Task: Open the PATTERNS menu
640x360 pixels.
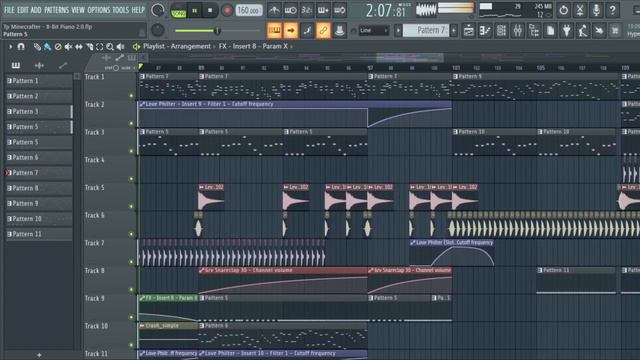Action: 56,10
